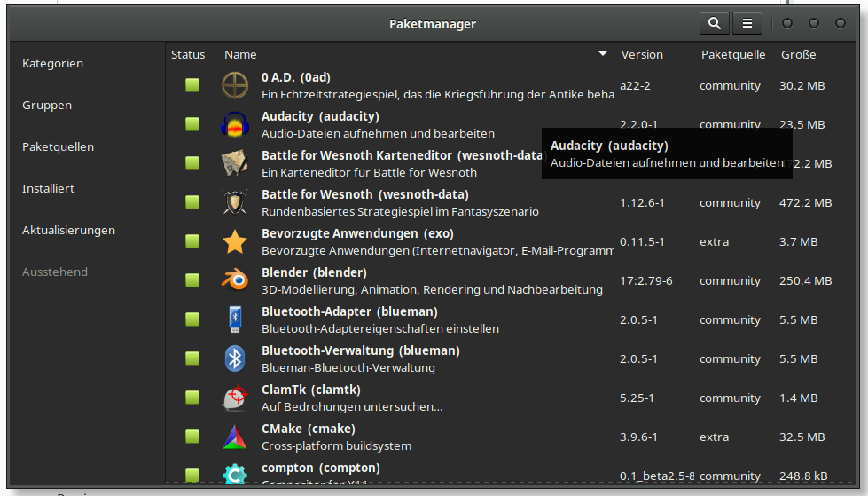Screen dimensions: 868x496
Task: Click version 5.25-1 of ClamTk
Action: [637, 398]
